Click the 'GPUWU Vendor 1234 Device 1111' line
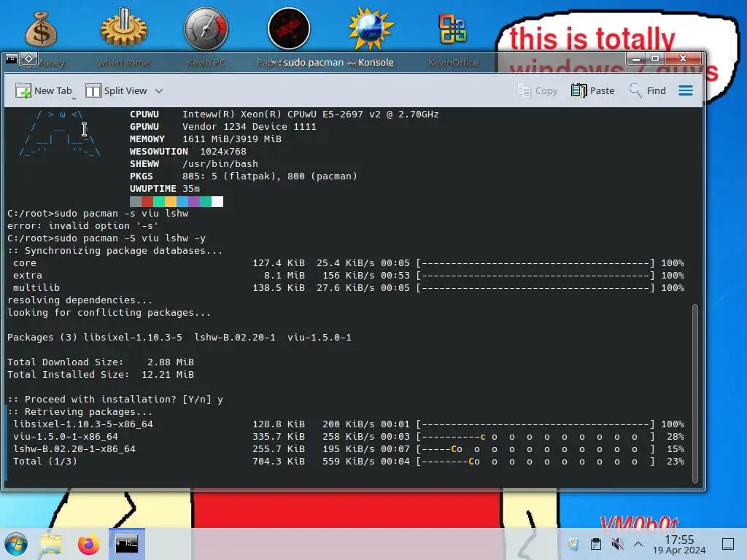The image size is (747, 560). point(223,127)
